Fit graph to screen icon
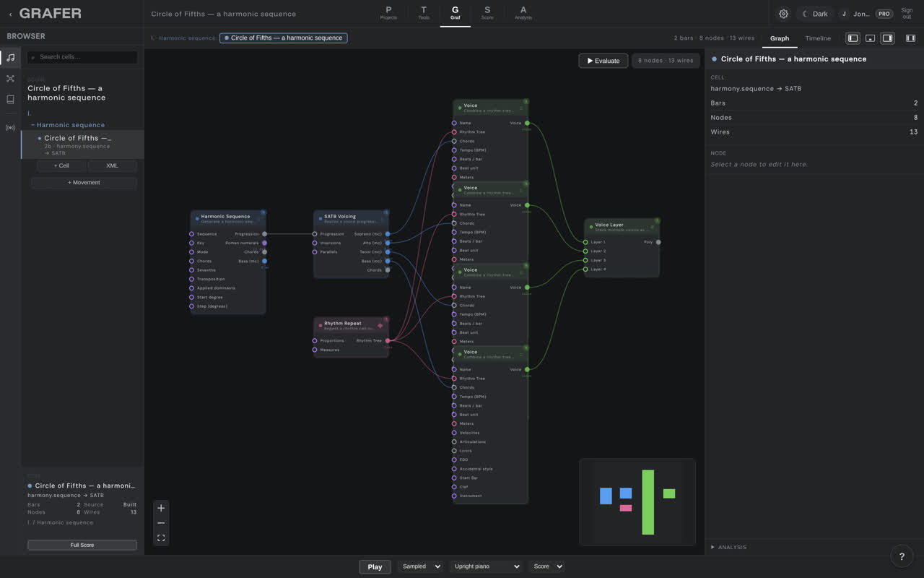This screenshot has height=578, width=924. [x=161, y=538]
